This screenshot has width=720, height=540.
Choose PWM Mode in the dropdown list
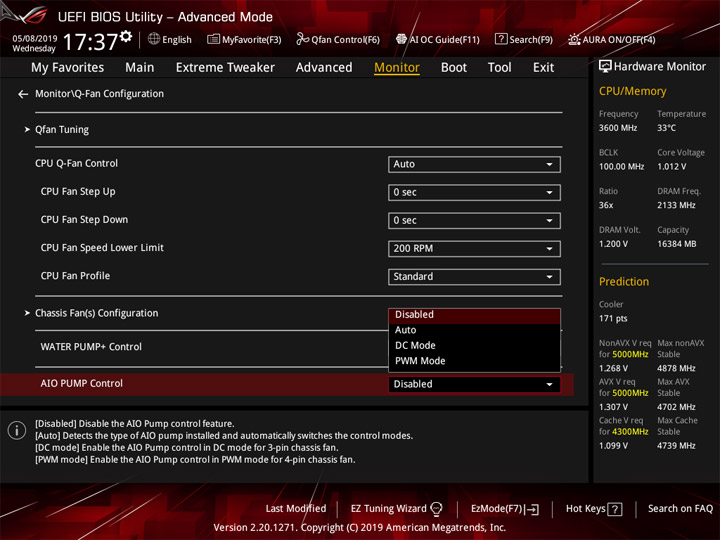point(474,361)
